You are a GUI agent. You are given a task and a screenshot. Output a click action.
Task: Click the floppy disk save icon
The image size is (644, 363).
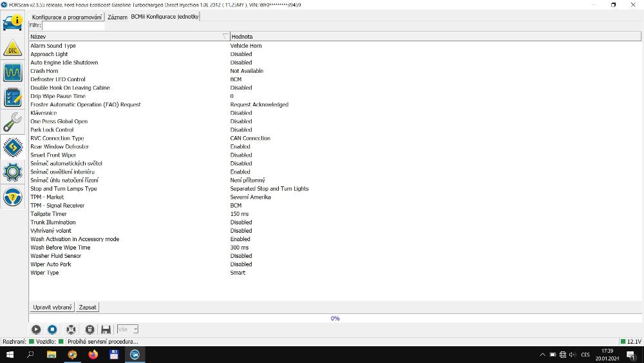point(106,329)
